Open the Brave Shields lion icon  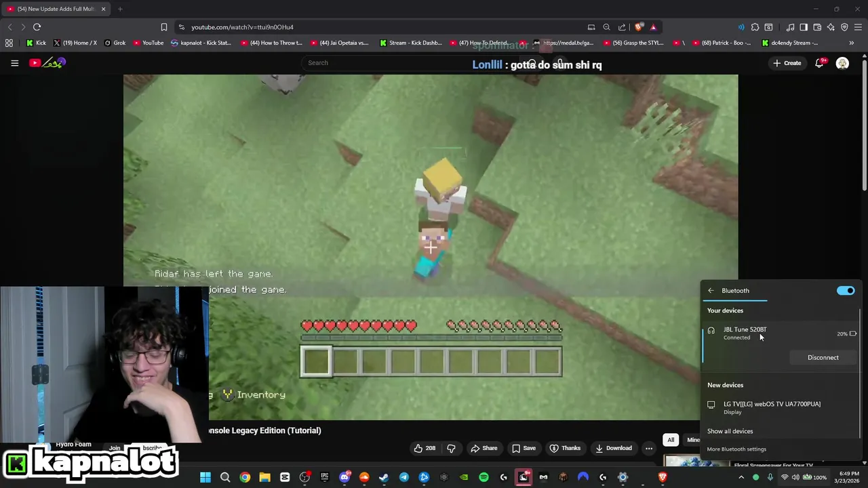tap(639, 27)
